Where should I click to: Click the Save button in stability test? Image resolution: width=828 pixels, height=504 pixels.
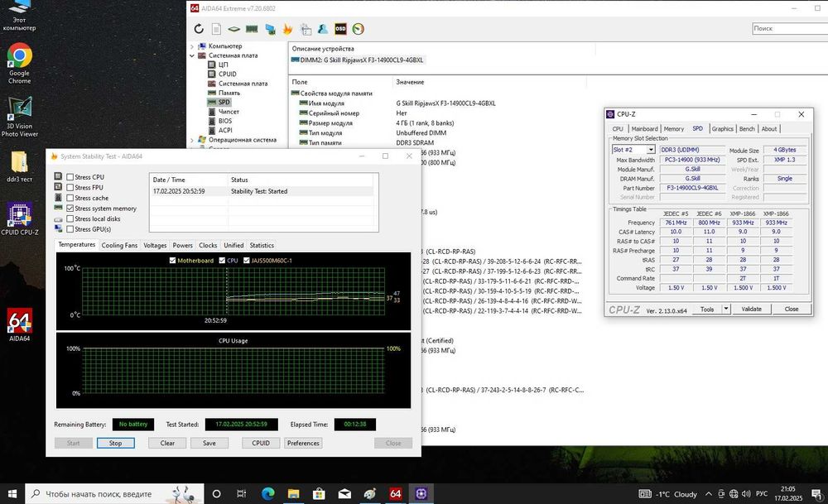point(209,444)
